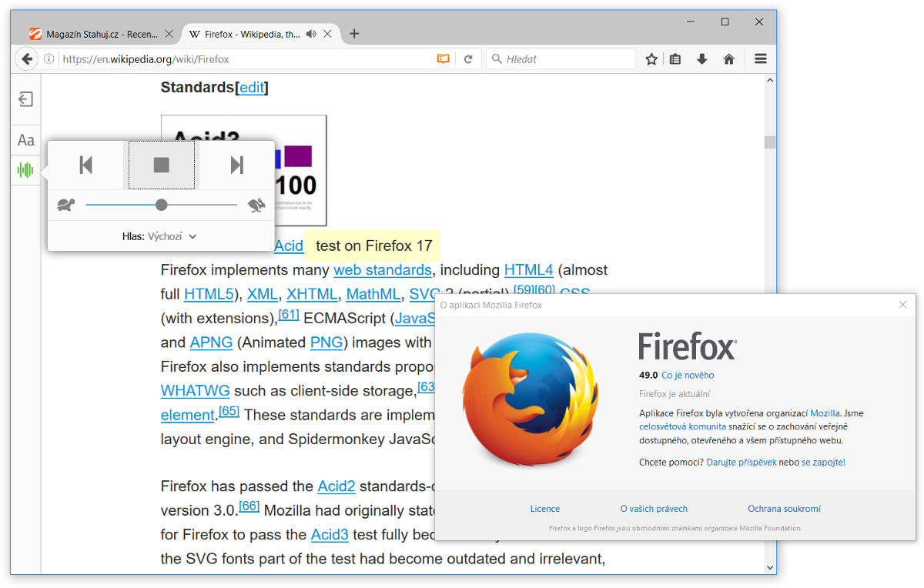The image size is (924, 588).
Task: Open the 'celosvětová komunita' link
Action: tap(682, 426)
